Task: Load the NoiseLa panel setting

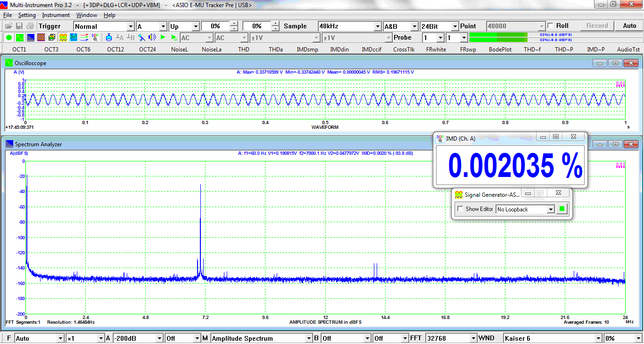Action: 212,49
